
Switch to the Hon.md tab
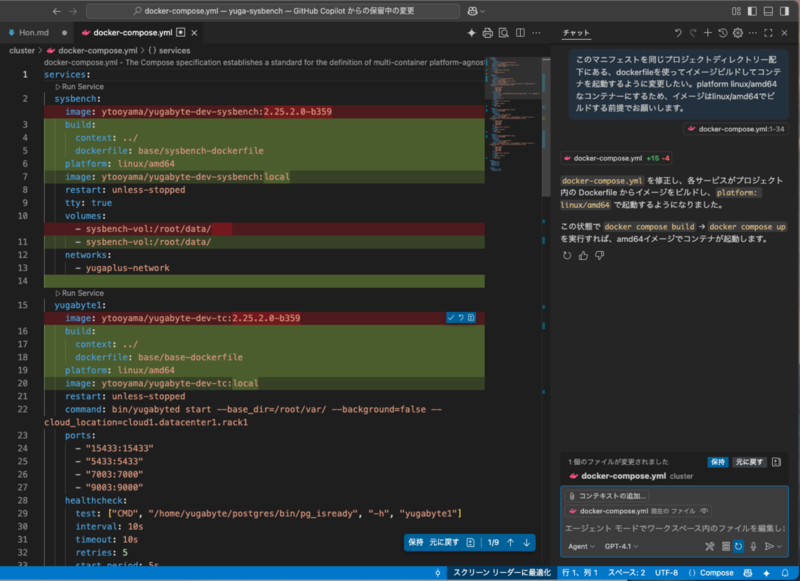[x=34, y=33]
